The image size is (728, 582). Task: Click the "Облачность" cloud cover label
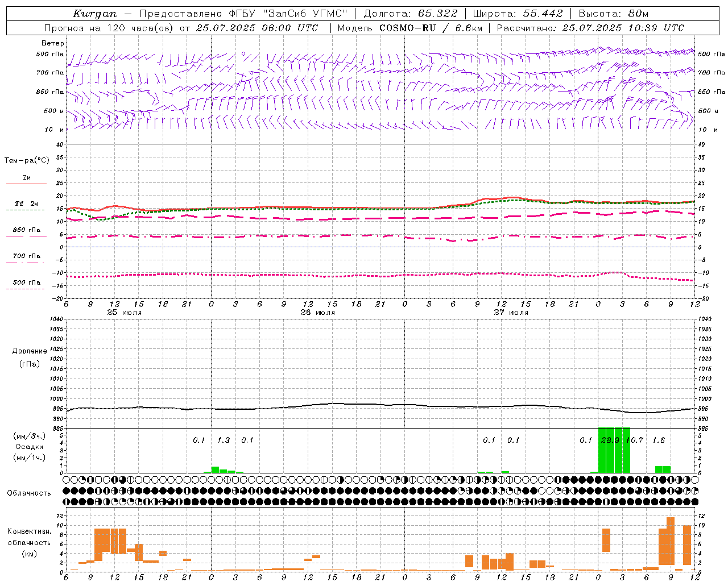pyautogui.click(x=29, y=493)
